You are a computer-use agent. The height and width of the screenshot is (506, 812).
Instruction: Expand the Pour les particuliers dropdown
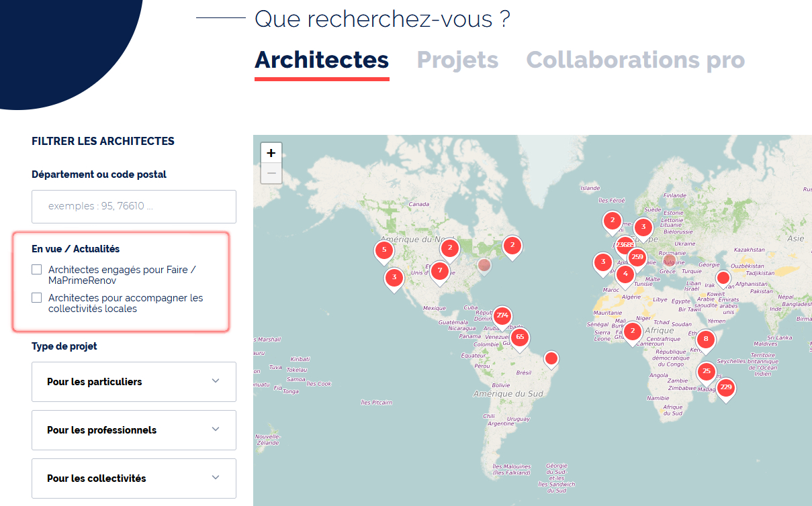[134, 382]
